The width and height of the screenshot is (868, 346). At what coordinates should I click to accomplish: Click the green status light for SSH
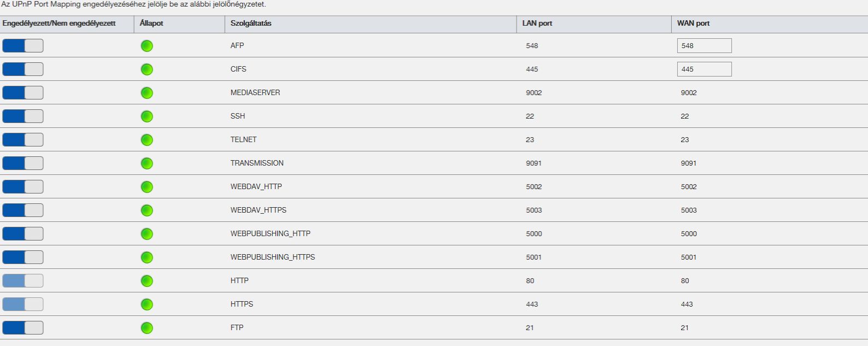click(146, 116)
